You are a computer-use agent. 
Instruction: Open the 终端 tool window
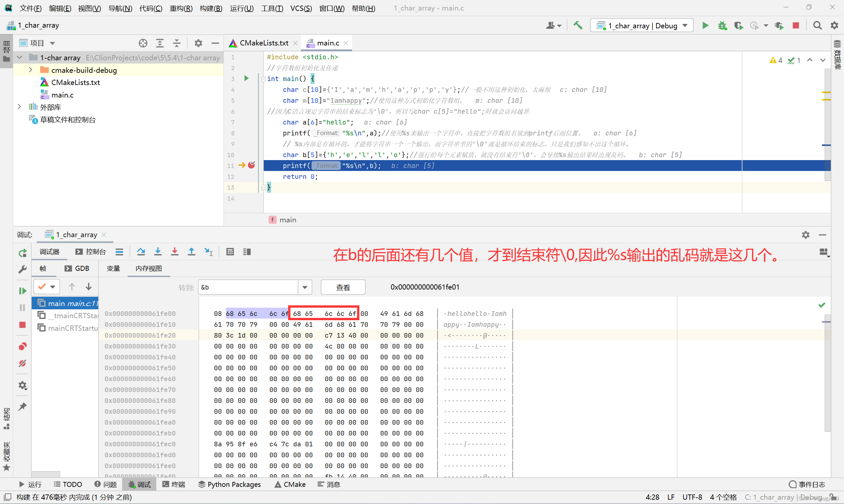(x=174, y=484)
